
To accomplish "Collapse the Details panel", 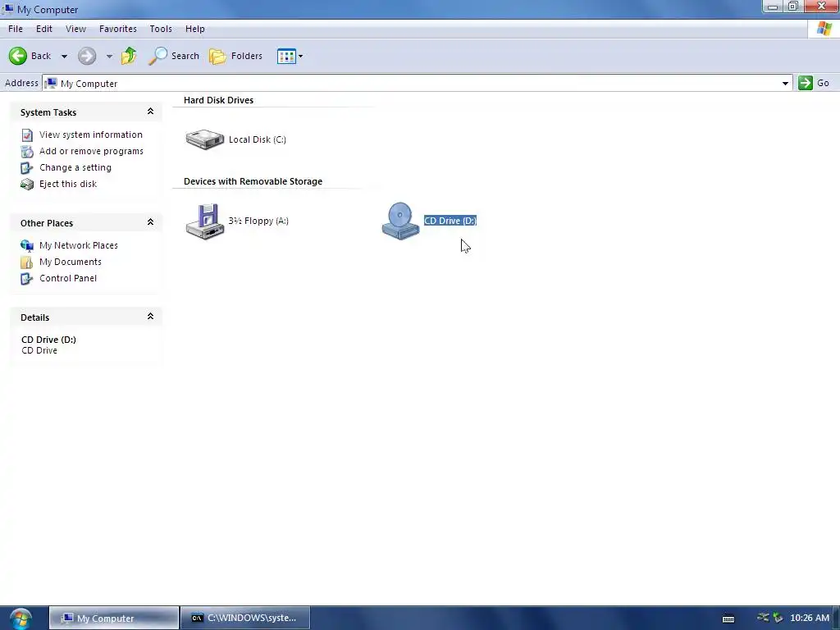I will pyautogui.click(x=151, y=316).
